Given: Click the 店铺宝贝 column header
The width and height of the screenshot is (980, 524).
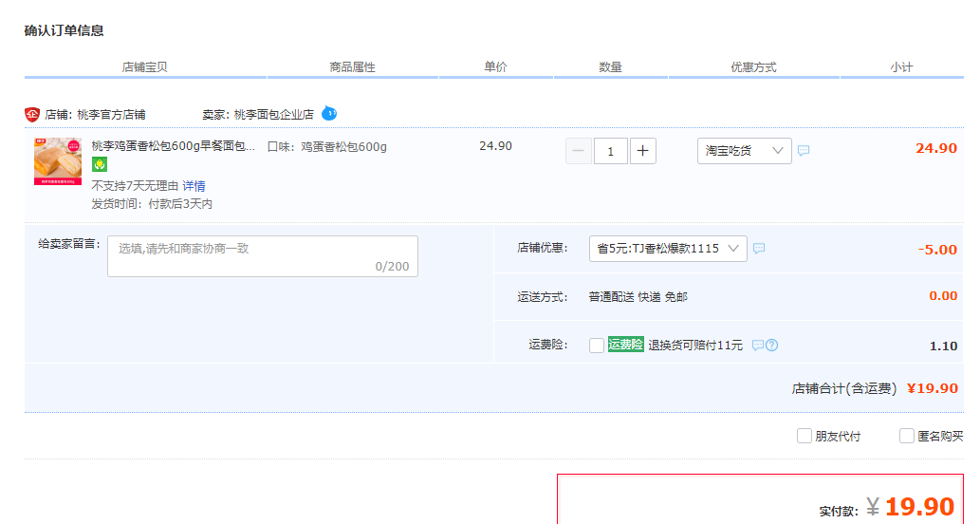Looking at the screenshot, I should [x=144, y=66].
